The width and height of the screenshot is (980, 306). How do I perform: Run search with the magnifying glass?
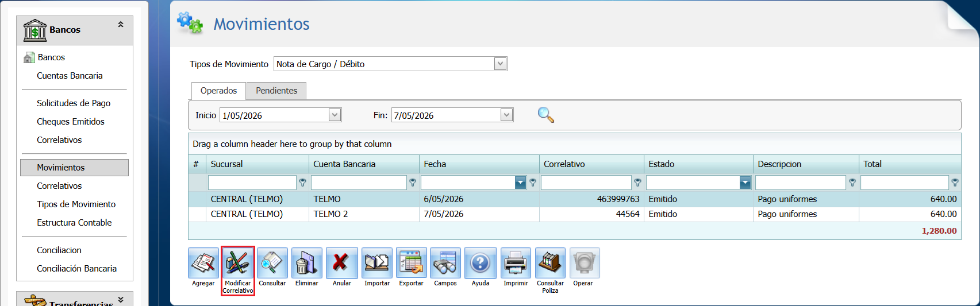click(545, 115)
